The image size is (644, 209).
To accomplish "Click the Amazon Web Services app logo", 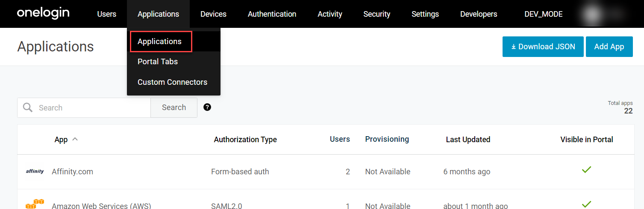I will [35, 204].
